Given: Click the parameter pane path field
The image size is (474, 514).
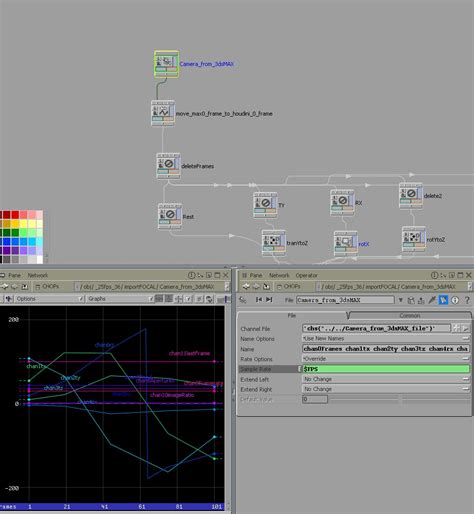Looking at the screenshot, I should pyautogui.click(x=392, y=286).
